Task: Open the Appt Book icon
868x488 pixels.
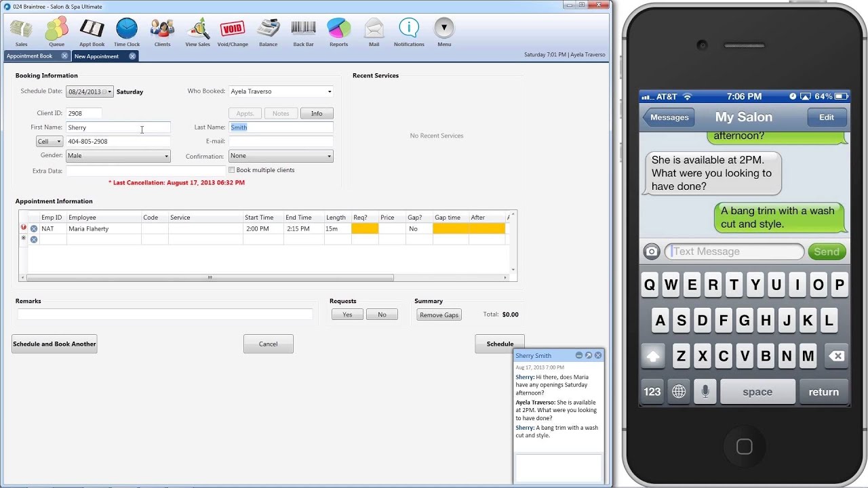Action: 92,32
